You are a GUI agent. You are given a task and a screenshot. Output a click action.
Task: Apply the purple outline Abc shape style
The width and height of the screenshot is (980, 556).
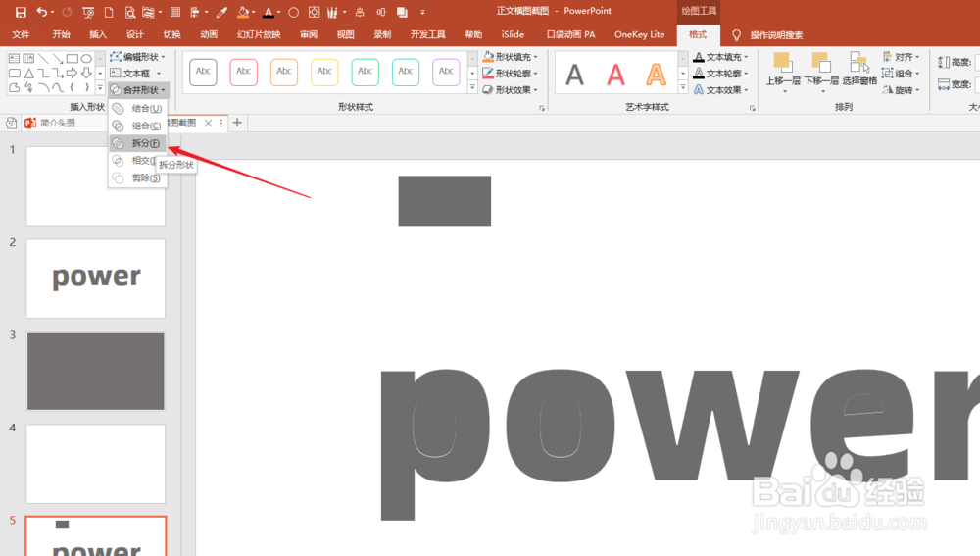point(446,72)
